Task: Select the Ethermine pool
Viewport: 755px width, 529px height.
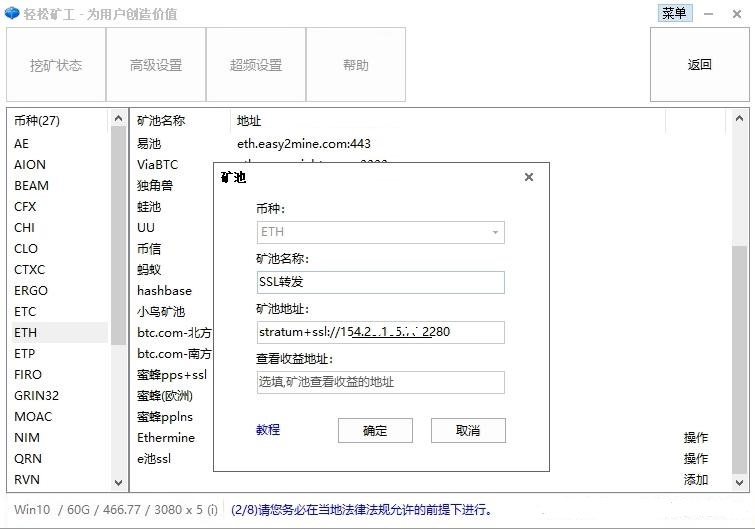Action: tap(166, 438)
